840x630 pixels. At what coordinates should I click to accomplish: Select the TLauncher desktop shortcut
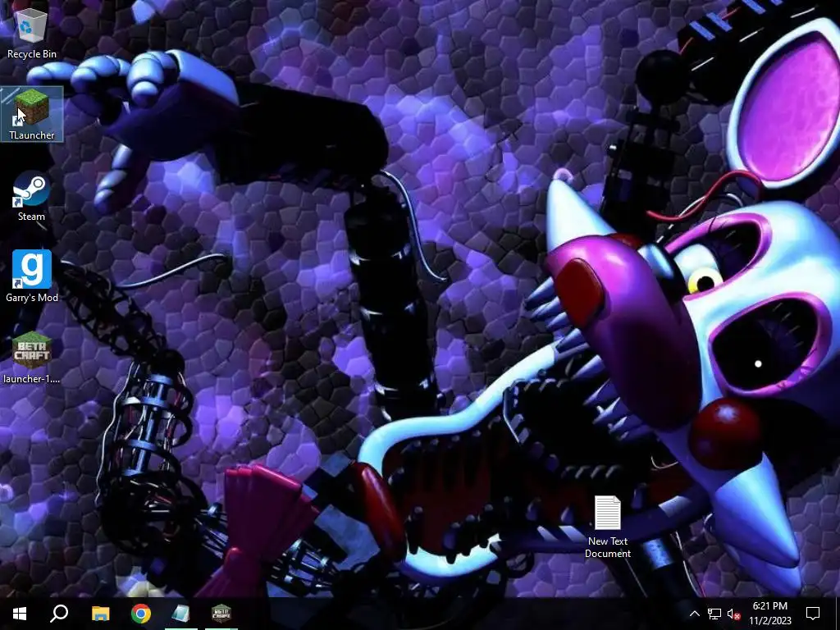click(32, 114)
